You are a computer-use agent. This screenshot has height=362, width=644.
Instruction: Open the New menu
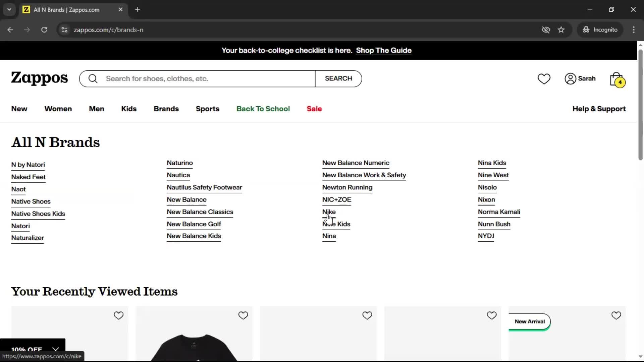(x=19, y=109)
